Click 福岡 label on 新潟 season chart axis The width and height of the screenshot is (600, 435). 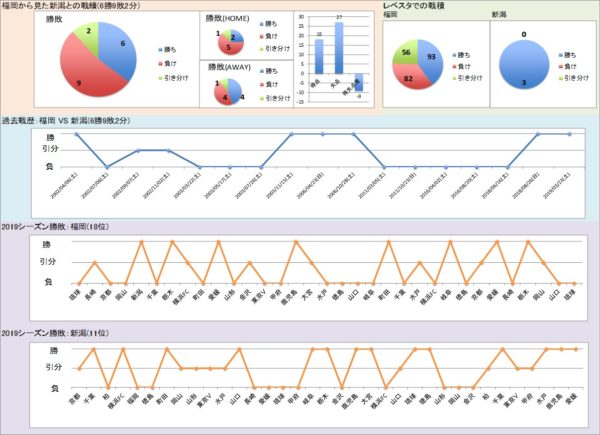point(132,399)
